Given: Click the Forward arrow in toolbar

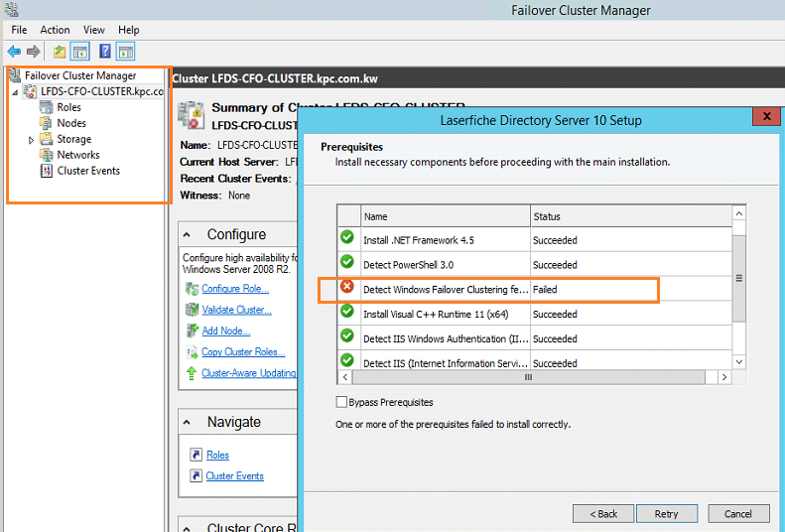Looking at the screenshot, I should tap(33, 51).
